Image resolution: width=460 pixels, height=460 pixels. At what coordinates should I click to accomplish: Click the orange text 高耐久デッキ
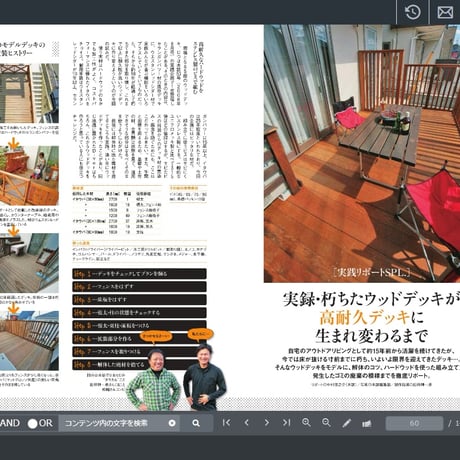pos(364,317)
